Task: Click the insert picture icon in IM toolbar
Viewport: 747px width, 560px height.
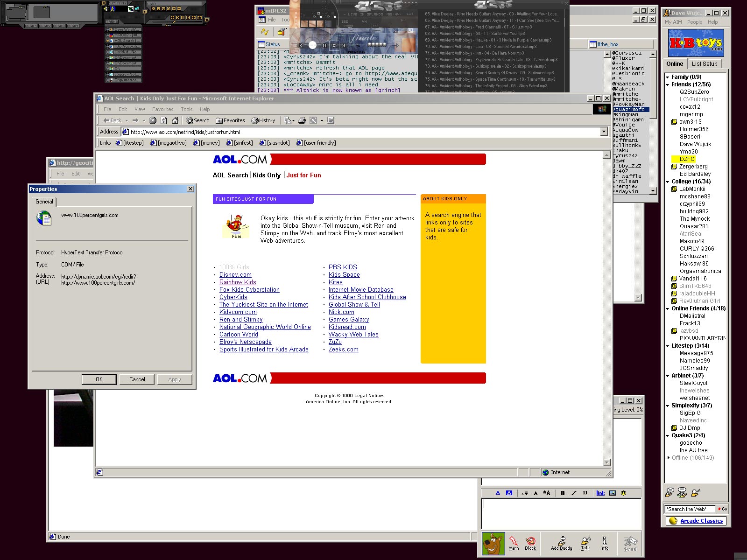Action: click(x=613, y=493)
